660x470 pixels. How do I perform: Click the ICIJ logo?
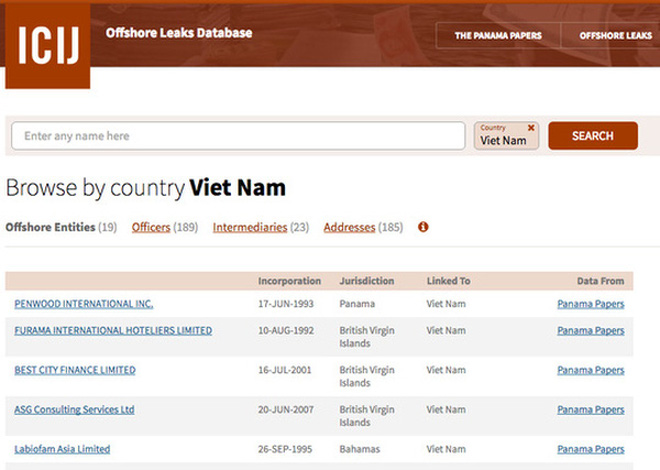pyautogui.click(x=47, y=45)
